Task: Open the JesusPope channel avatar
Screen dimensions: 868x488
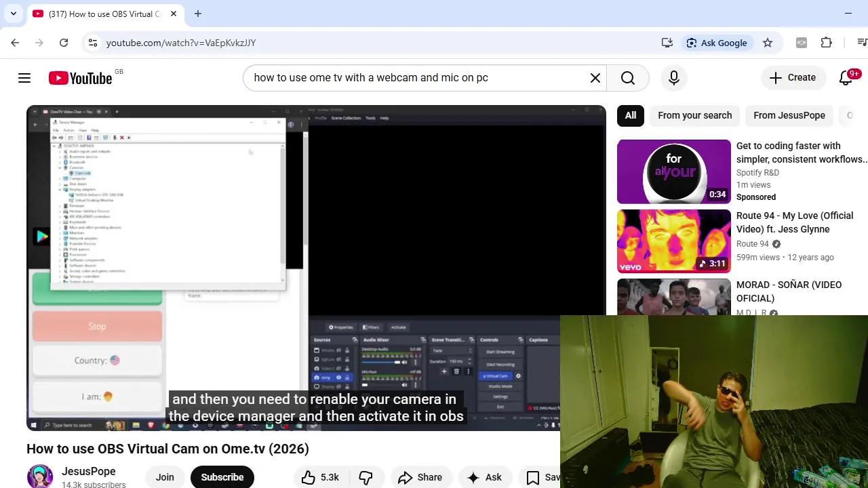Action: point(40,477)
